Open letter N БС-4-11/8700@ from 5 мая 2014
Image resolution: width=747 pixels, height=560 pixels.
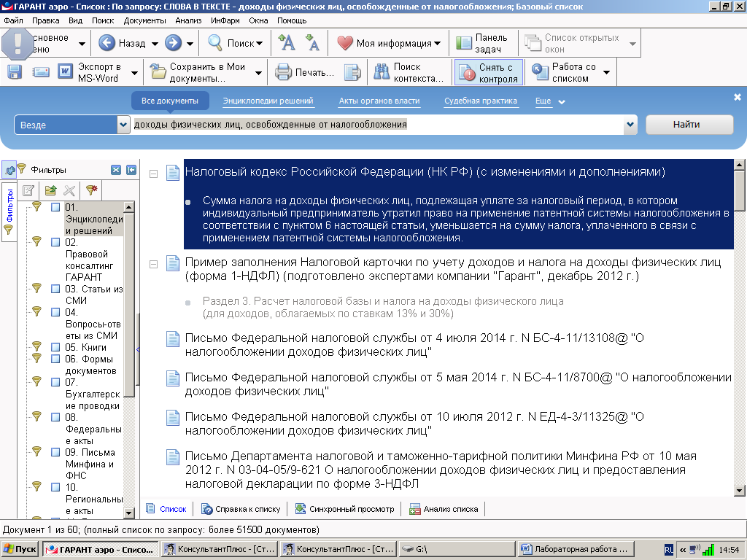pos(458,384)
